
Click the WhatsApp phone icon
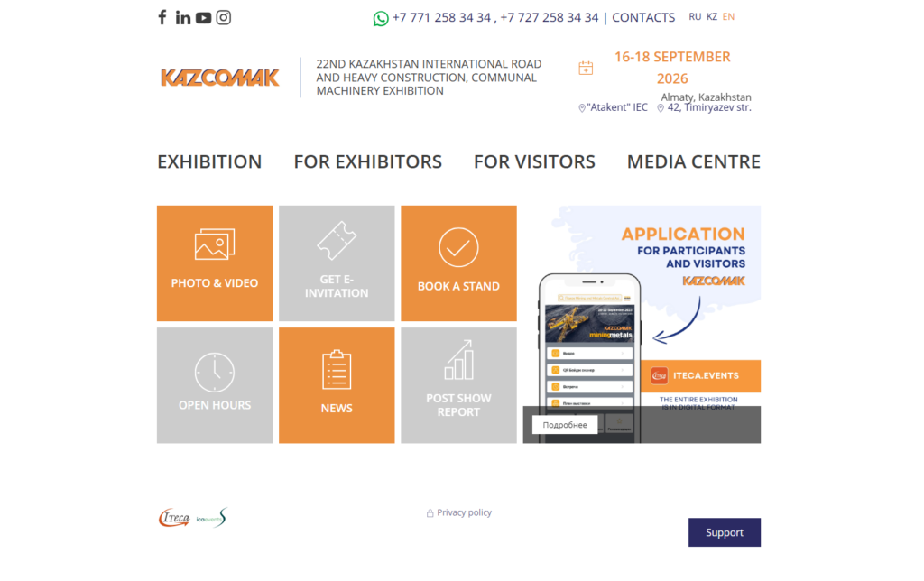(x=381, y=18)
